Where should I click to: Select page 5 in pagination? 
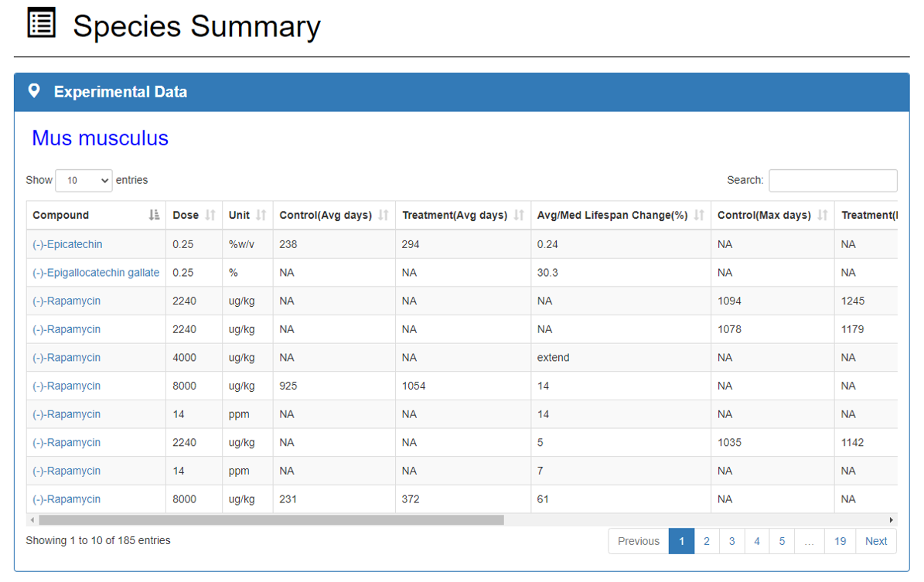[782, 541]
